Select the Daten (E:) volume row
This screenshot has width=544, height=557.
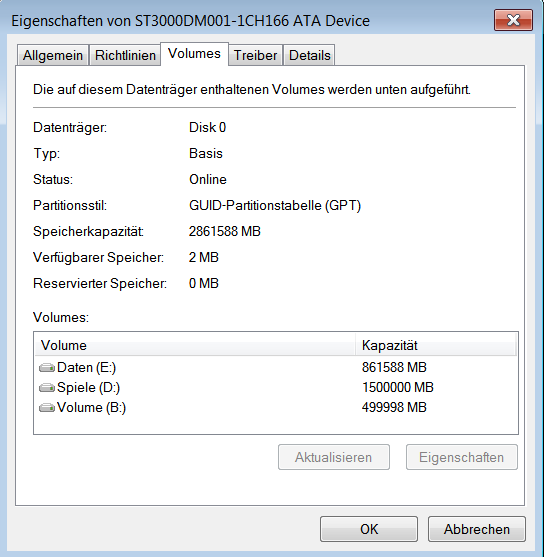pos(276,367)
